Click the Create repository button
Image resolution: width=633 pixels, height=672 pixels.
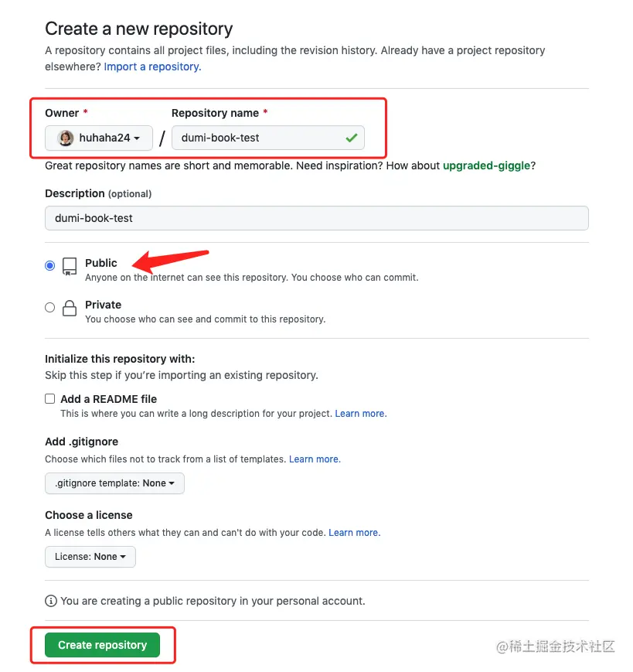tap(102, 645)
